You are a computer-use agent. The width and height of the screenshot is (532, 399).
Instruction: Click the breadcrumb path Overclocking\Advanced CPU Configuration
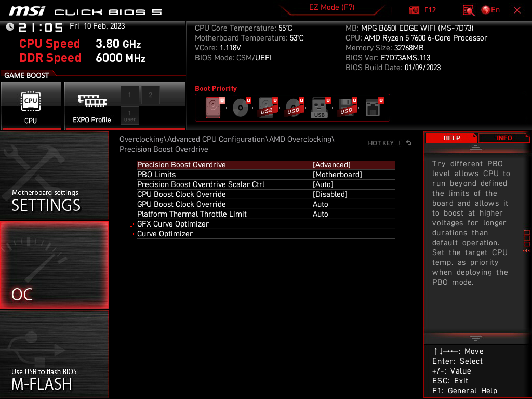click(x=193, y=139)
